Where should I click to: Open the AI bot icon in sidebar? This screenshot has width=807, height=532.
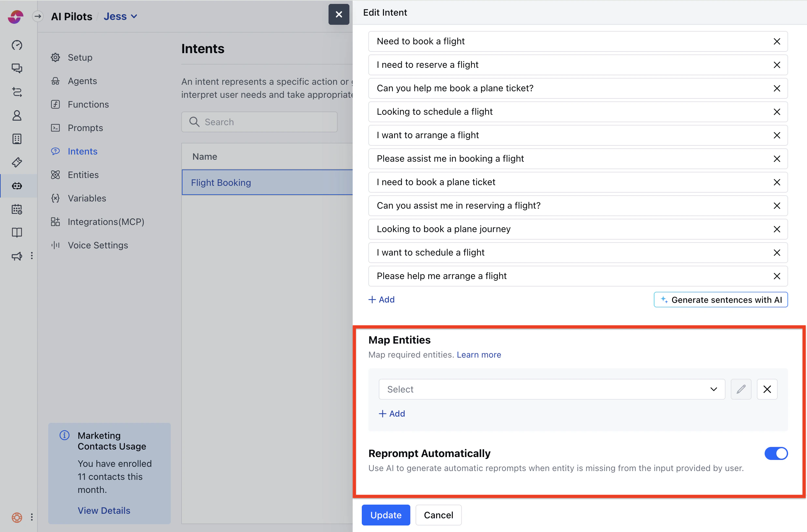[x=17, y=185]
